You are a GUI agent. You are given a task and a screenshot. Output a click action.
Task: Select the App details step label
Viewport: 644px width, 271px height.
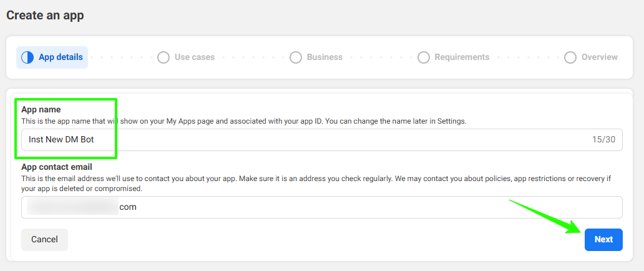click(61, 57)
